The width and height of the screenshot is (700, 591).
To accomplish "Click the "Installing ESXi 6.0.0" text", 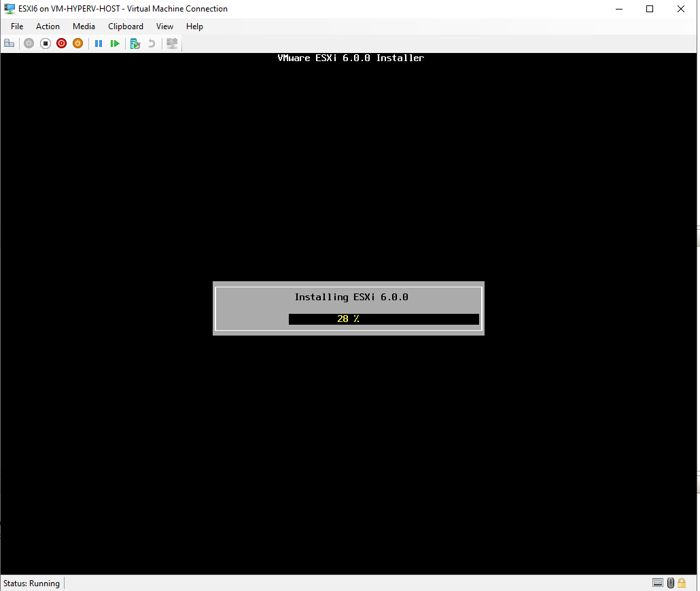I will [351, 298].
